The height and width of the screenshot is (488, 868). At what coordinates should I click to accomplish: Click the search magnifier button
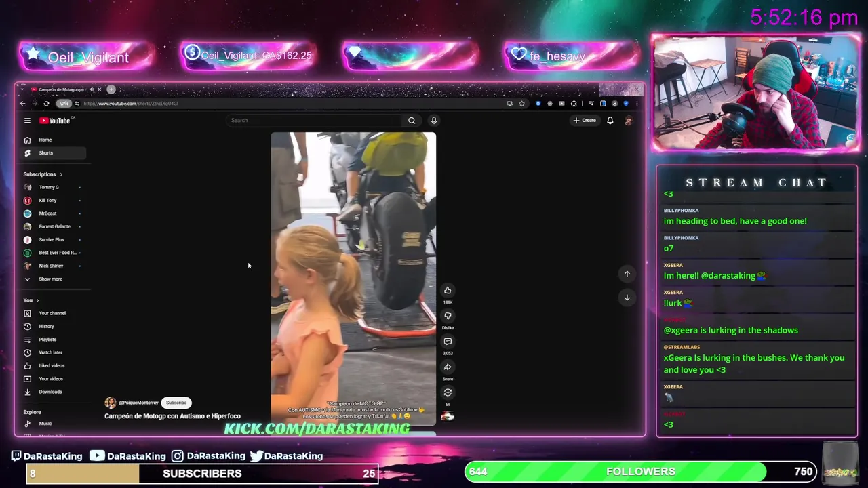point(412,121)
